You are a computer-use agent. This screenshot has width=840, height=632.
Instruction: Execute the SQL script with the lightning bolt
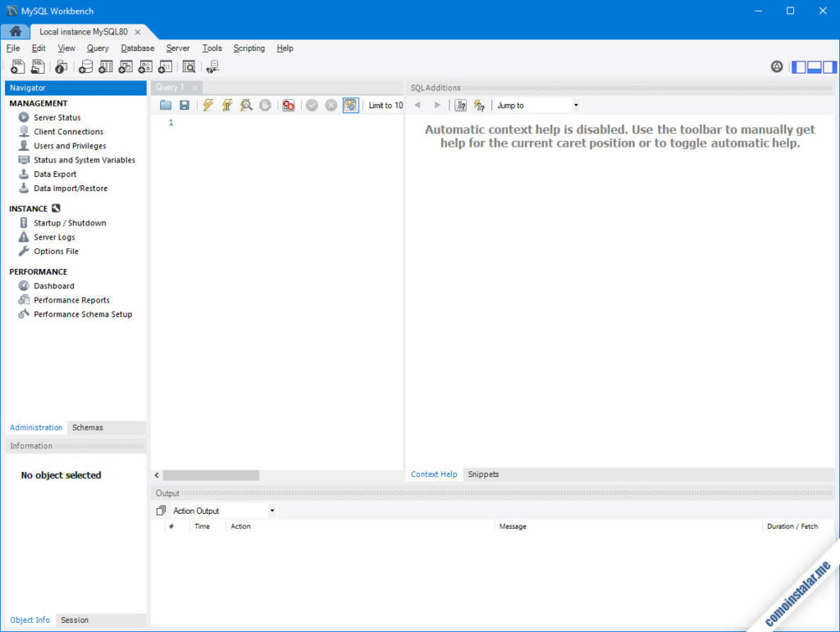point(208,105)
